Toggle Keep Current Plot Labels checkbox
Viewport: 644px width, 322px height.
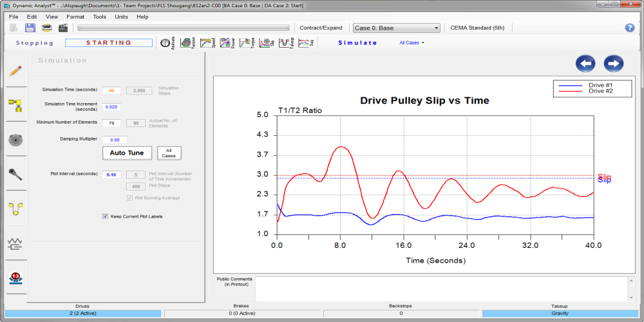click(x=105, y=216)
